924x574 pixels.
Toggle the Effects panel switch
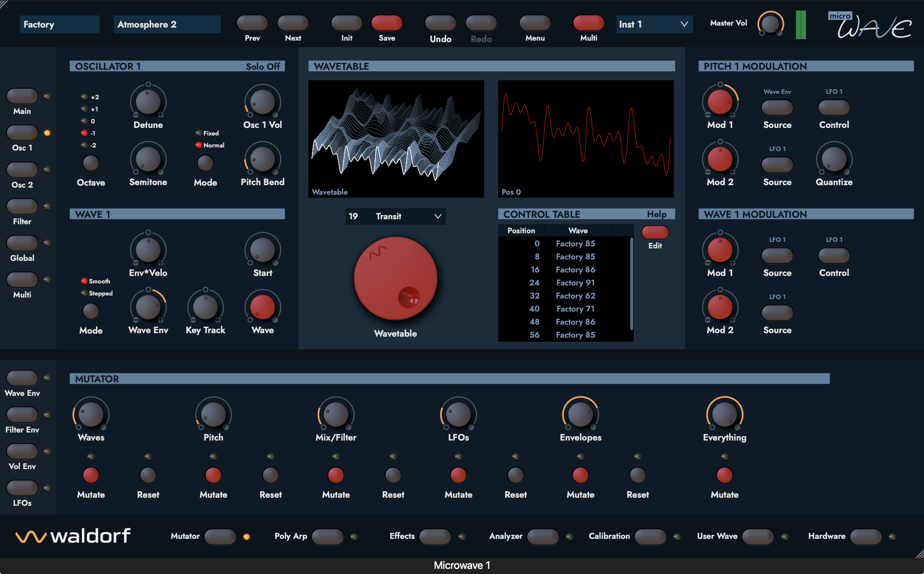tap(435, 536)
